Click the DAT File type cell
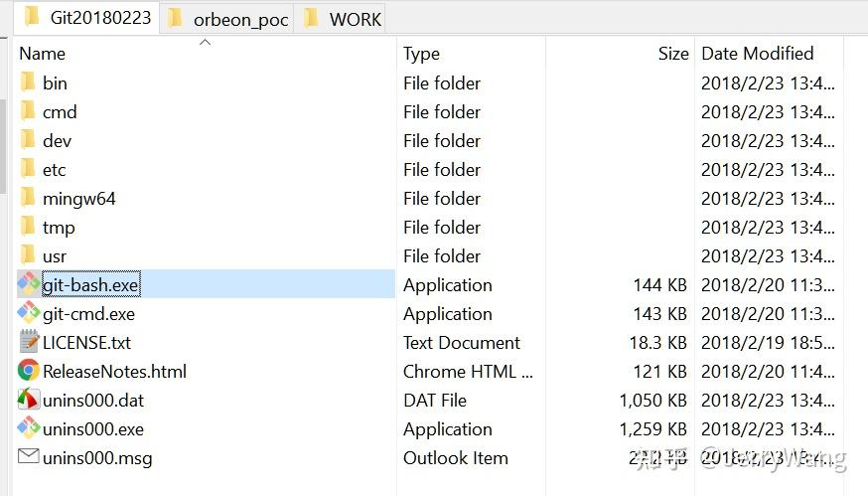Screen dimensions: 868x496 (435, 401)
